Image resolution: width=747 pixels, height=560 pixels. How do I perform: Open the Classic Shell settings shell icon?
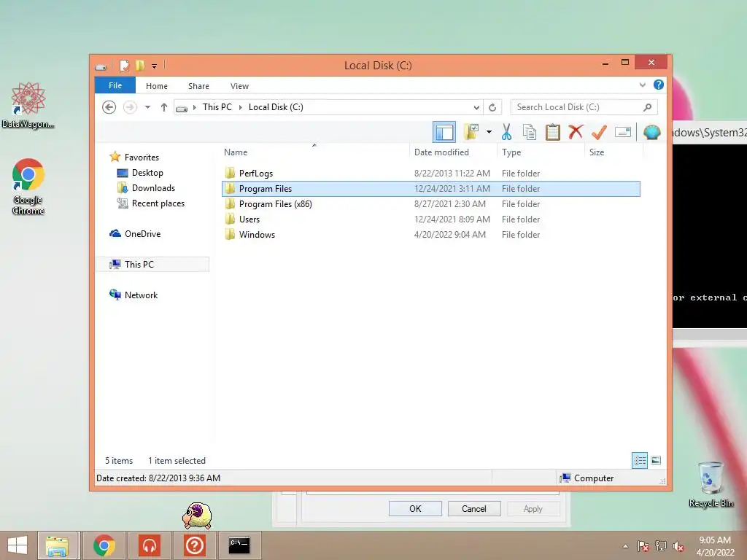(x=651, y=132)
